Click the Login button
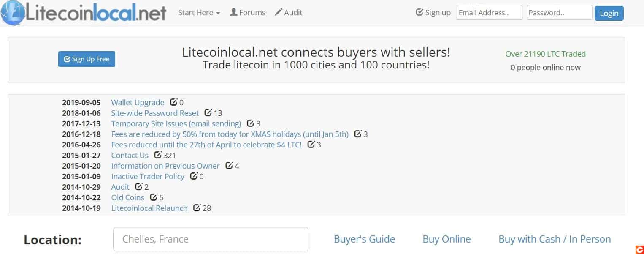 [x=609, y=13]
